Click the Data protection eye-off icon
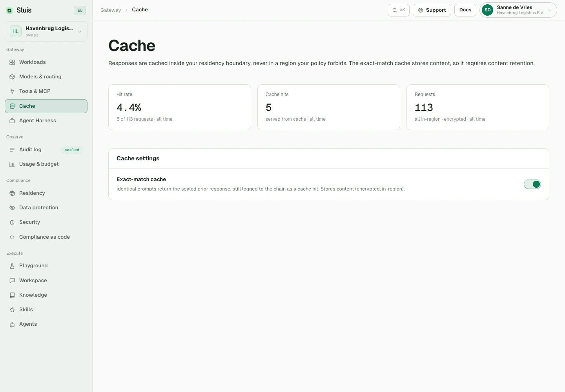Screen dimensions: 565x392 tap(12, 208)
